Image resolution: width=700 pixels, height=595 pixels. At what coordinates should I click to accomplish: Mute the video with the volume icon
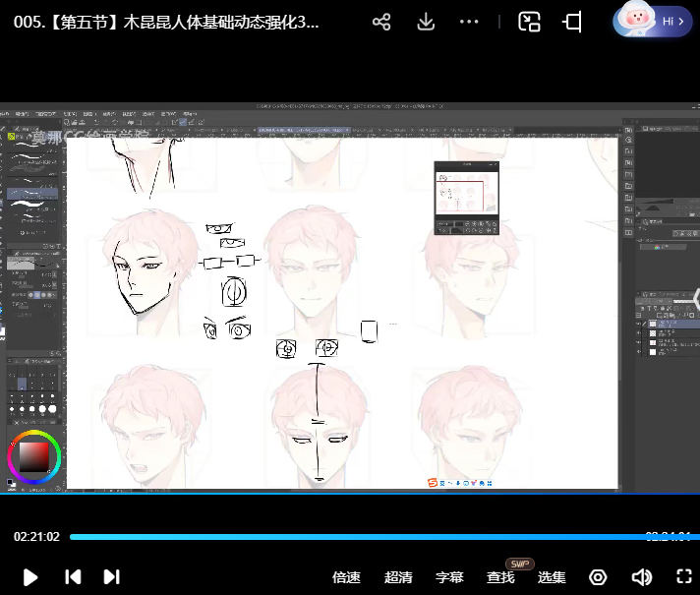(641, 577)
